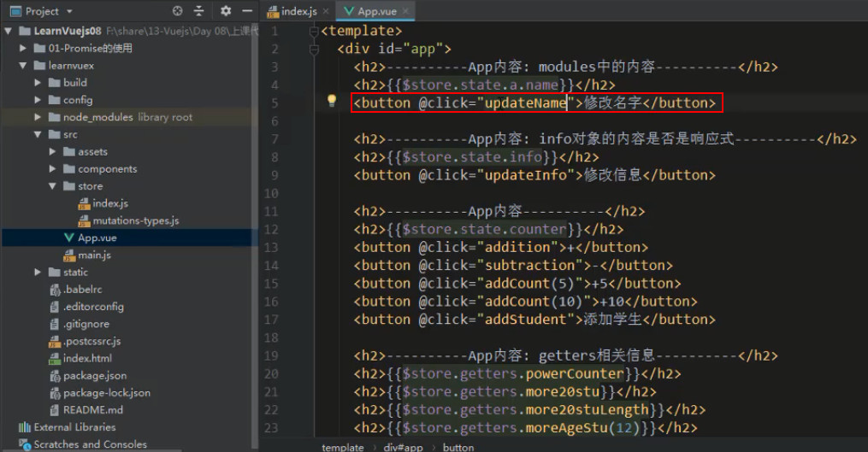Open the .babelrc file

coord(82,290)
